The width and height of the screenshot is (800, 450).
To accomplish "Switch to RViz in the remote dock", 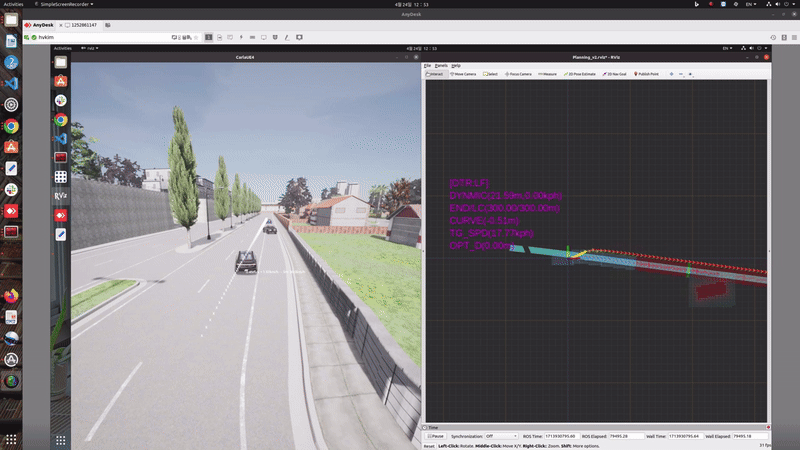I will (x=61, y=196).
